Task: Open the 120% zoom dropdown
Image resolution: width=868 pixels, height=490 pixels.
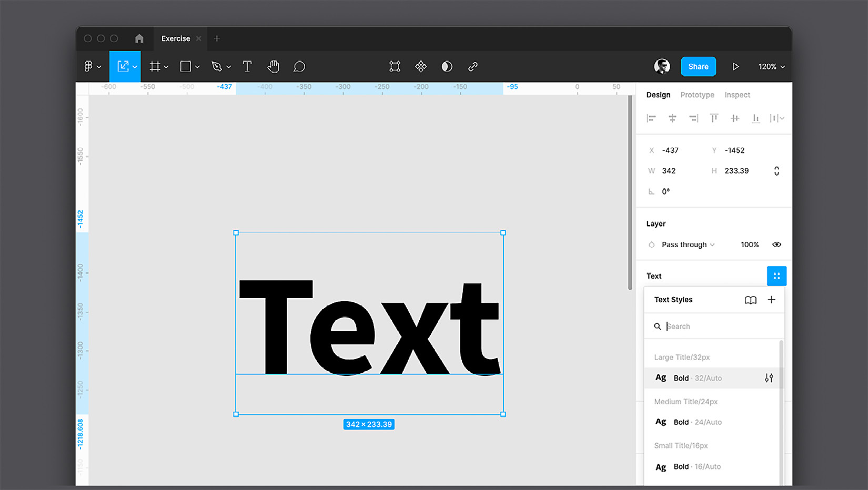Action: click(770, 66)
